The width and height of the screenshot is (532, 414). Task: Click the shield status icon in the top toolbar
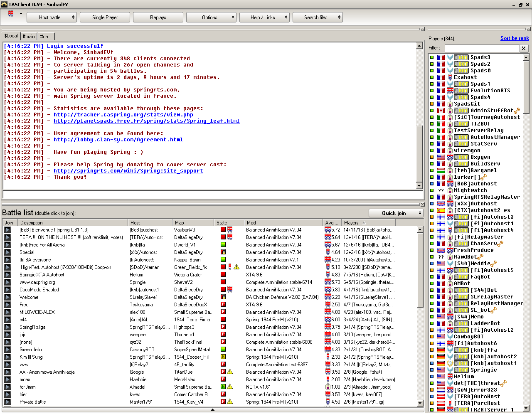pyautogui.click(x=11, y=14)
